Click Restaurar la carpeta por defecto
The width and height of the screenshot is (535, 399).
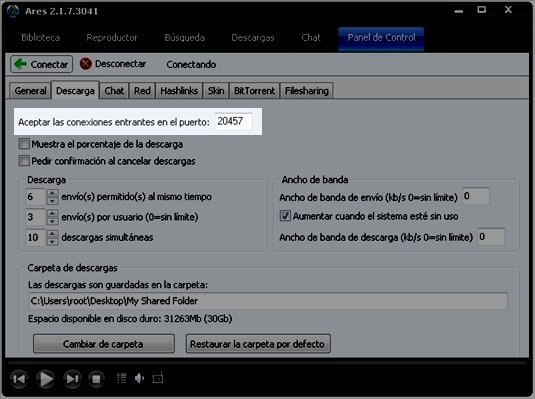(258, 344)
